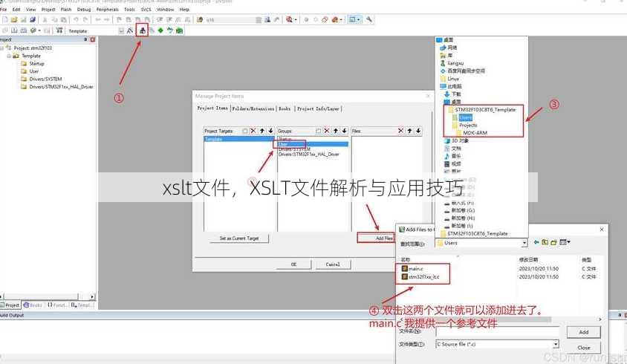Image resolution: width=627 pixels, height=364 pixels.
Task: Click the Redo icon in toolbar
Action: coord(85,19)
